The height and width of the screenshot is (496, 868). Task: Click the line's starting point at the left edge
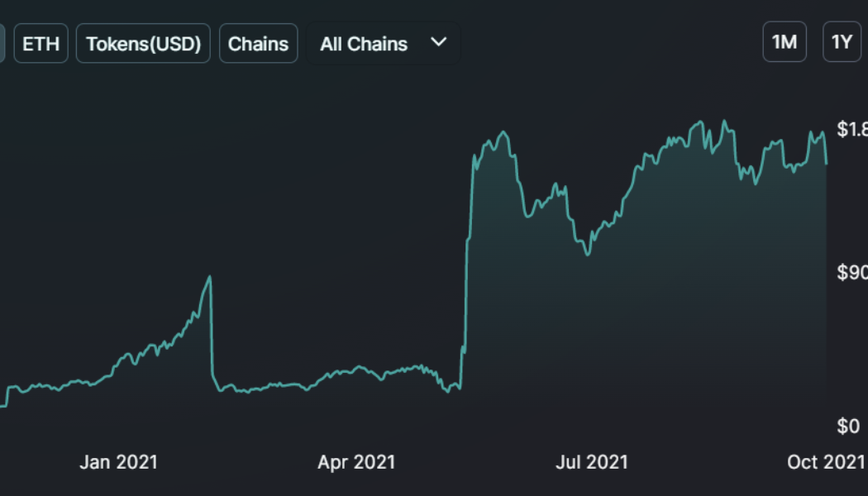2,406
